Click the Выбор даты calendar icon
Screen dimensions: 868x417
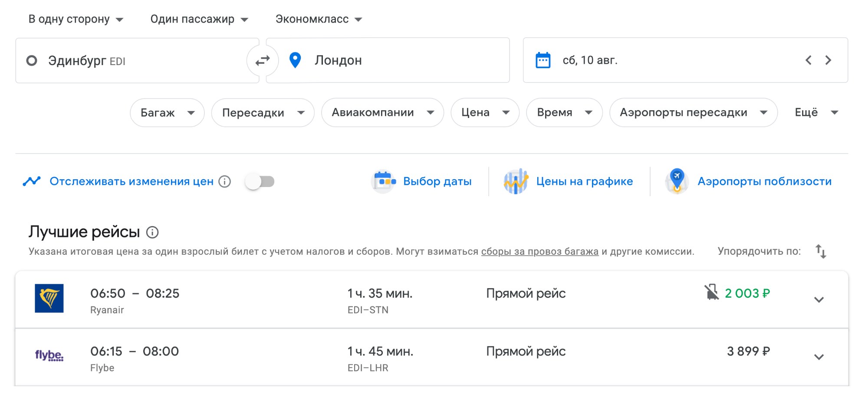pyautogui.click(x=384, y=181)
